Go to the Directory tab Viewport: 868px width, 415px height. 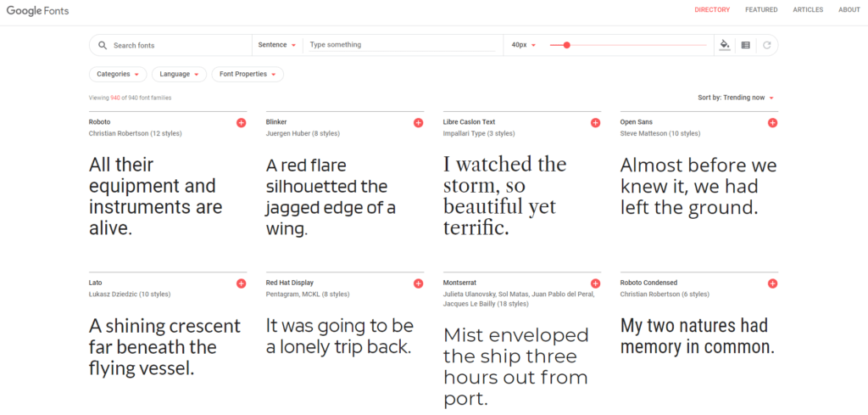[712, 10]
